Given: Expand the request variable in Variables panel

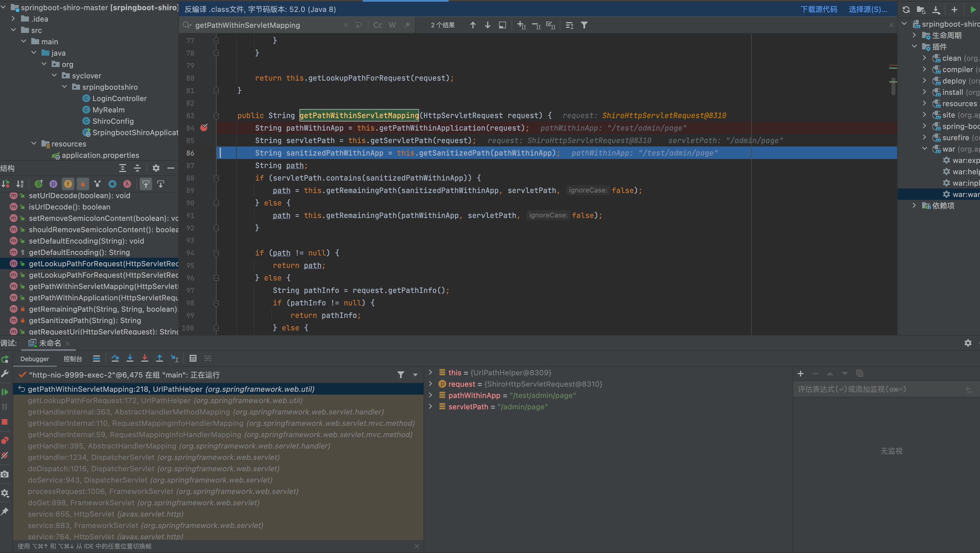Looking at the screenshot, I should 431,384.
